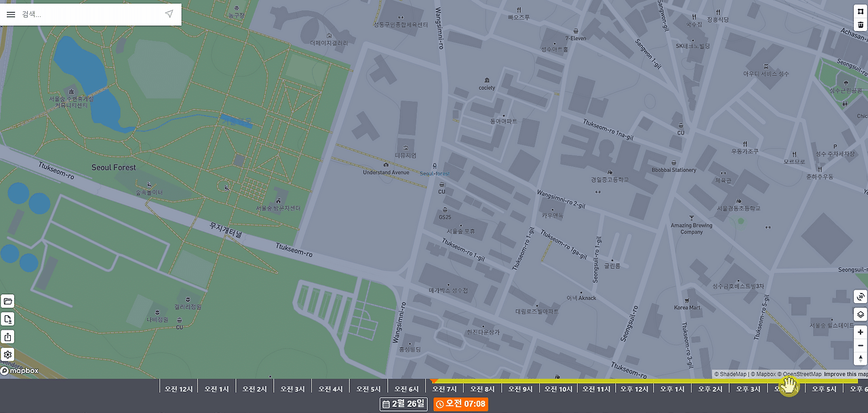
Task: Open the 2월 26일 date picker
Action: pyautogui.click(x=404, y=404)
